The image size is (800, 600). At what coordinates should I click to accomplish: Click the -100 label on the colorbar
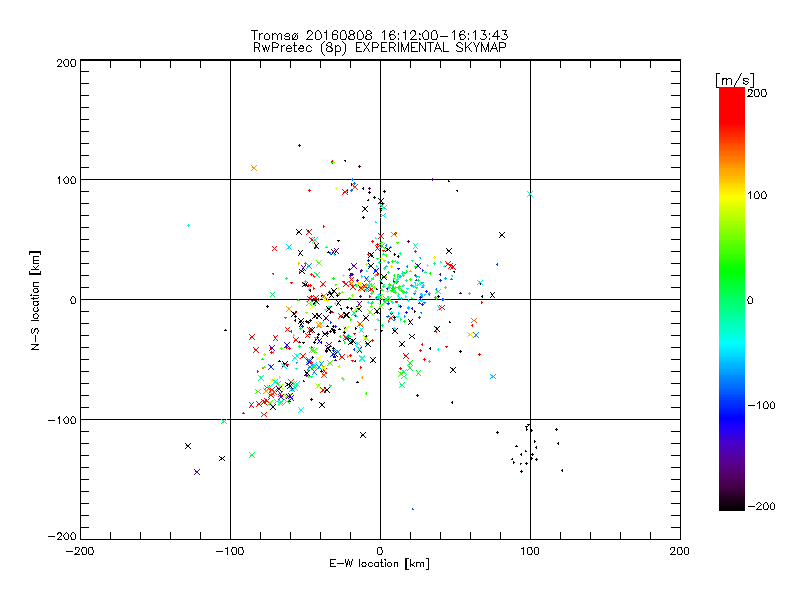pos(761,405)
